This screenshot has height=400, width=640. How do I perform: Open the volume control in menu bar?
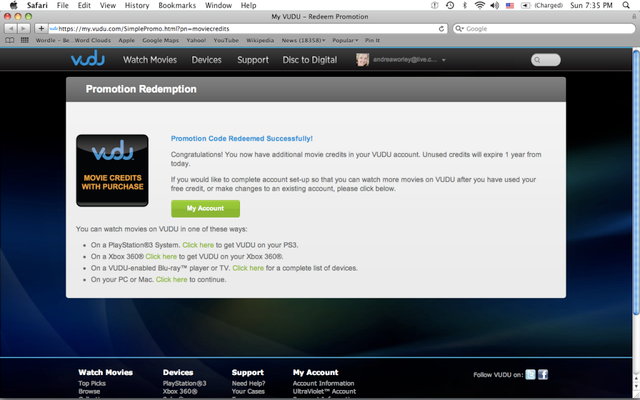coord(494,5)
